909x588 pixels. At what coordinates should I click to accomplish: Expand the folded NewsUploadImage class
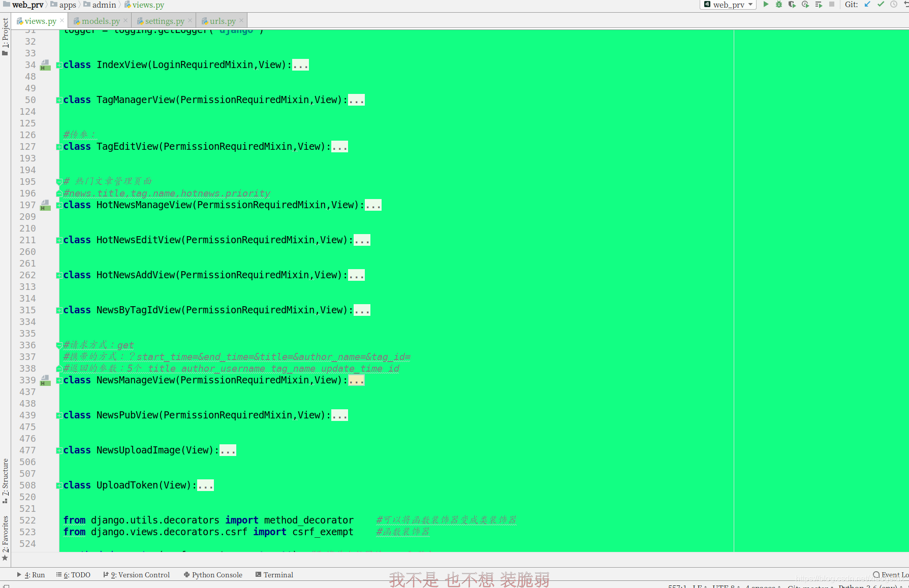click(59, 450)
